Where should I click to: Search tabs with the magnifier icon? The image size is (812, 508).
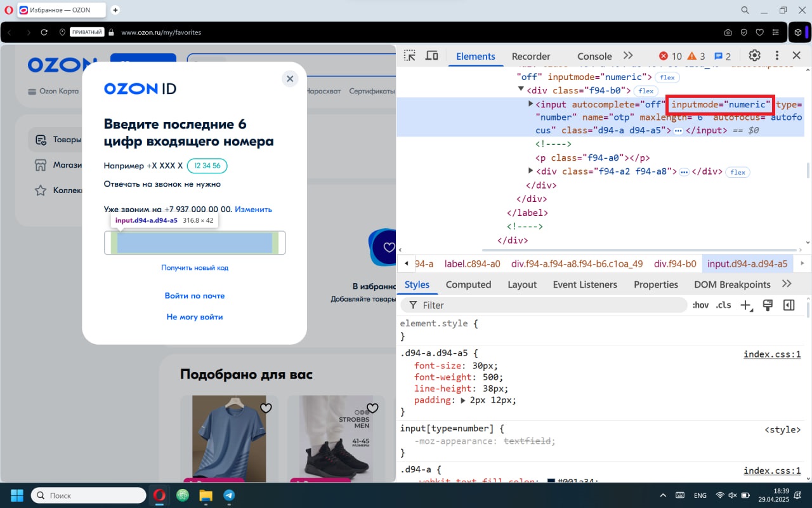coord(745,10)
